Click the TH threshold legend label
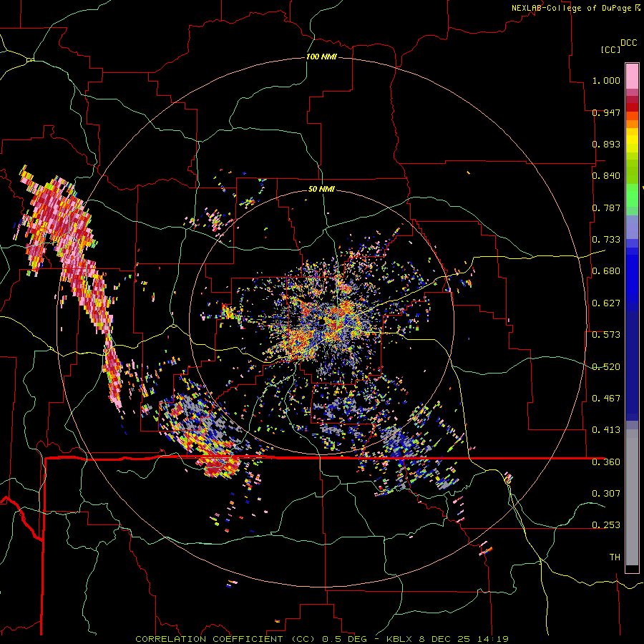The width and height of the screenshot is (644, 644). 615,557
